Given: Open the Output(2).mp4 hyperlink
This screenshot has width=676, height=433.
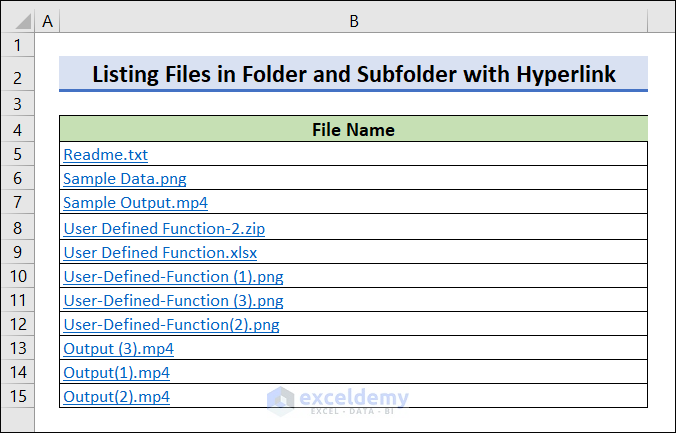Looking at the screenshot, I should click(116, 397).
